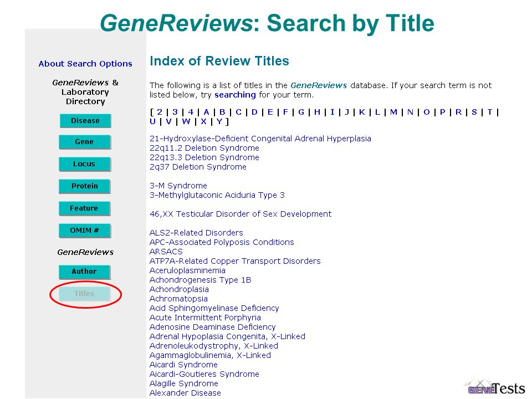Image resolution: width=532 pixels, height=399 pixels.
Task: Open Acute Intermittent Porphyria review
Action: coord(205,318)
